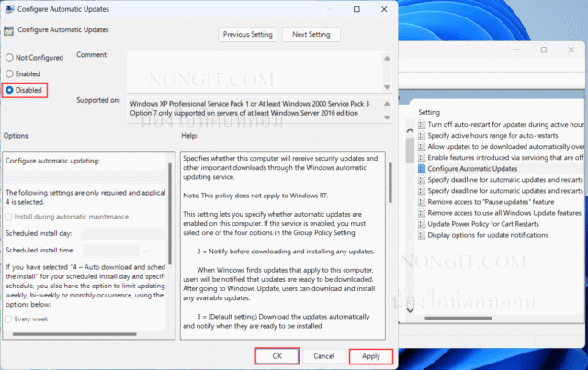This screenshot has height=370, width=588.
Task: Click icon for Display options for update notifications
Action: point(422,235)
